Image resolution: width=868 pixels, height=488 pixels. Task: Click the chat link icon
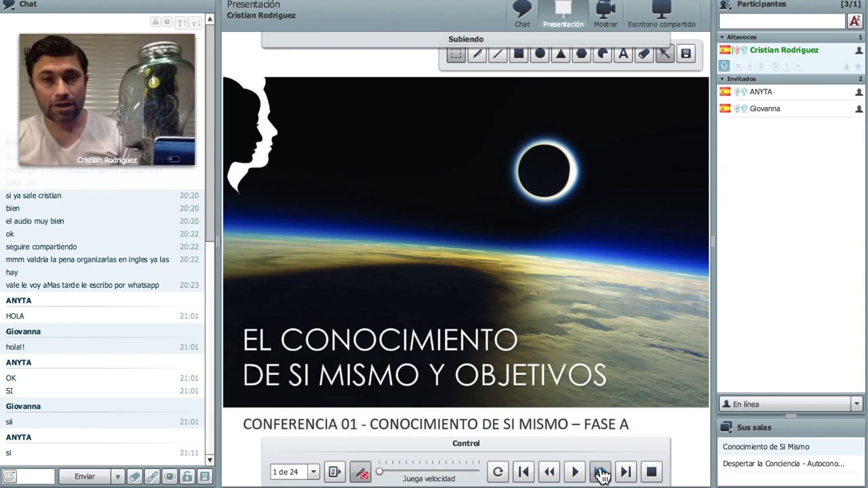click(x=152, y=476)
